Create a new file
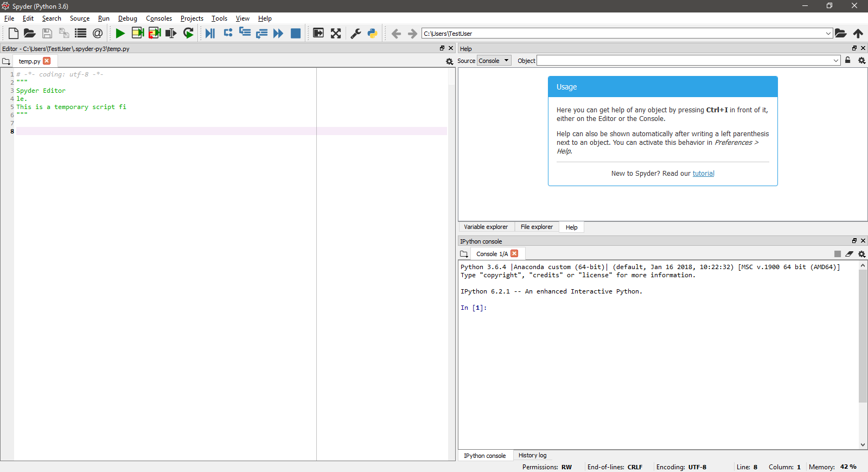This screenshot has width=868, height=472. 14,33
